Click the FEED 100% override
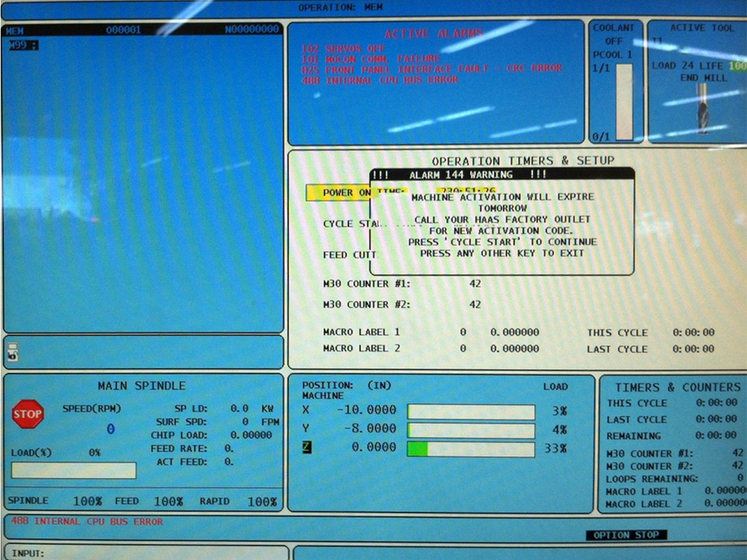This screenshot has height=560, width=747. [x=149, y=501]
